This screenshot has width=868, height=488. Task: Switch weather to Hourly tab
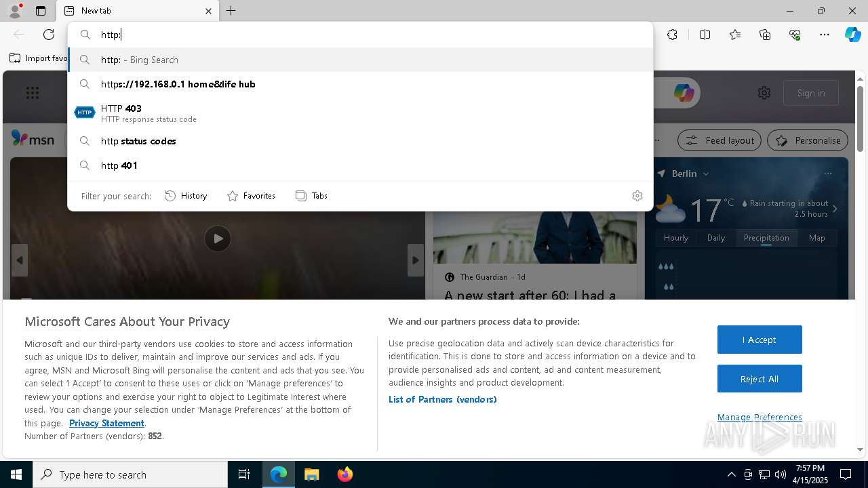coord(676,238)
